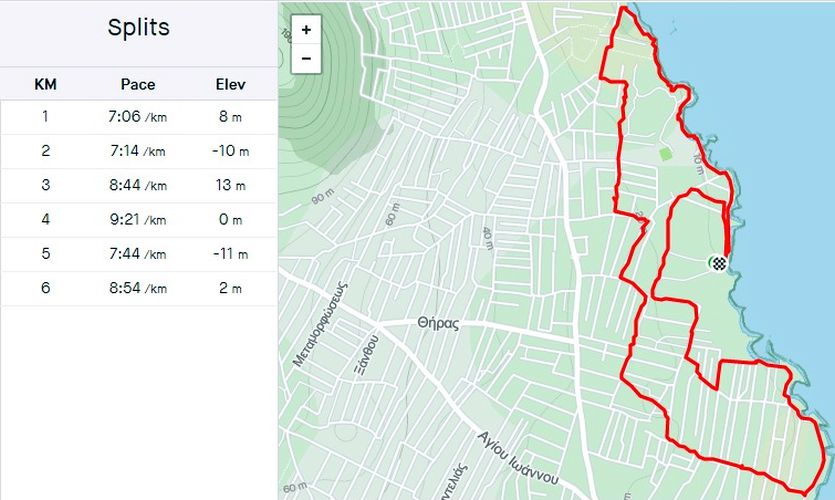Select the kilometer 5 split row
The width and height of the screenshot is (835, 500).
click(138, 254)
